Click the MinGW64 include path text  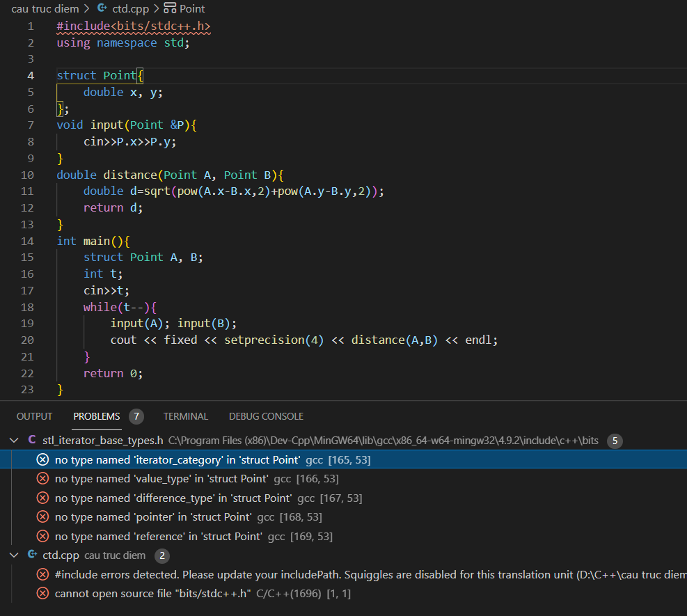pyautogui.click(x=384, y=441)
